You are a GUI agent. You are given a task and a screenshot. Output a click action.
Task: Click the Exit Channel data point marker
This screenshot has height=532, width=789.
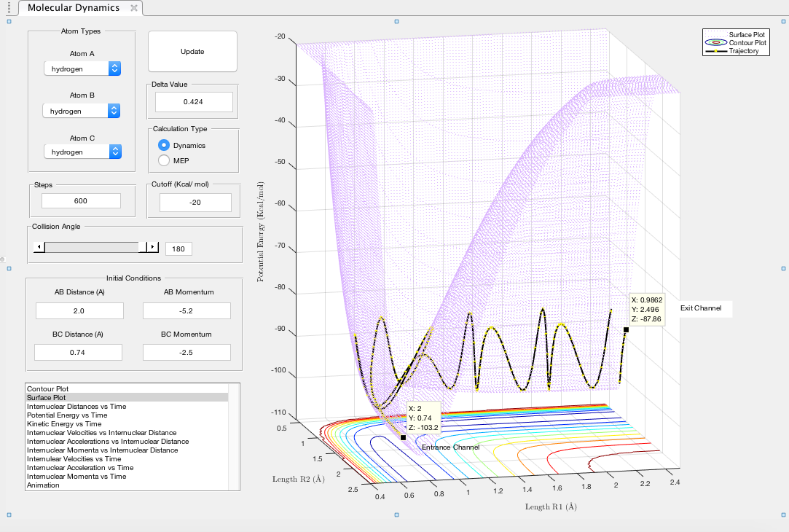pos(626,330)
